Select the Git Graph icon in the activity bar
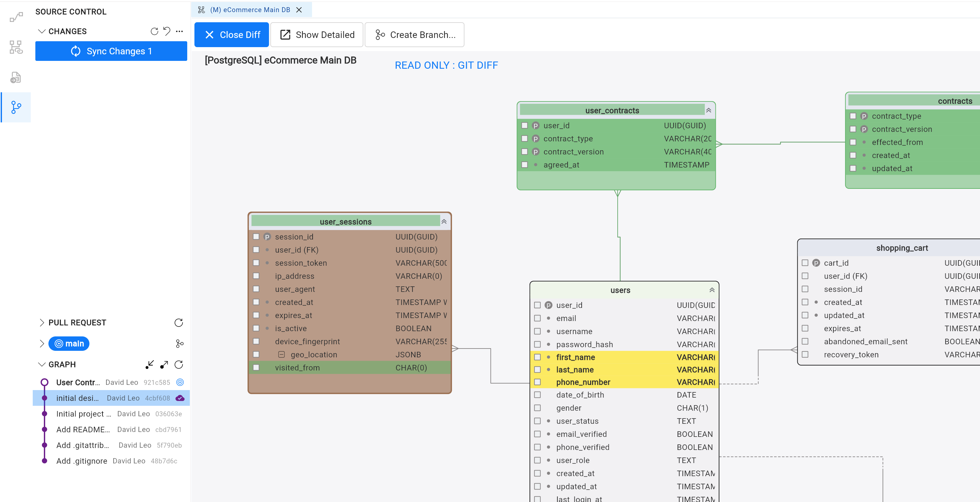 pos(16,107)
